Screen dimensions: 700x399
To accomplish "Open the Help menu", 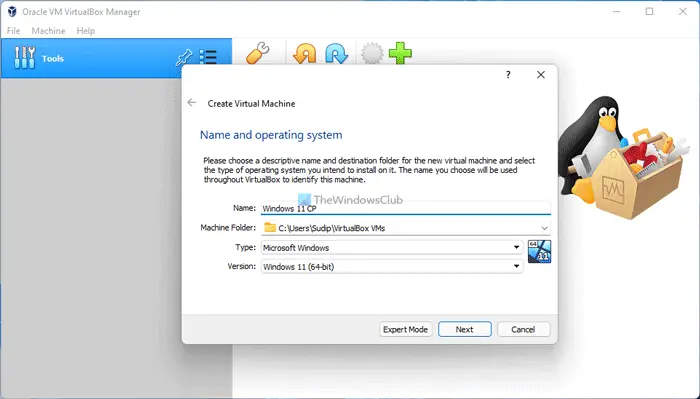I will [85, 31].
